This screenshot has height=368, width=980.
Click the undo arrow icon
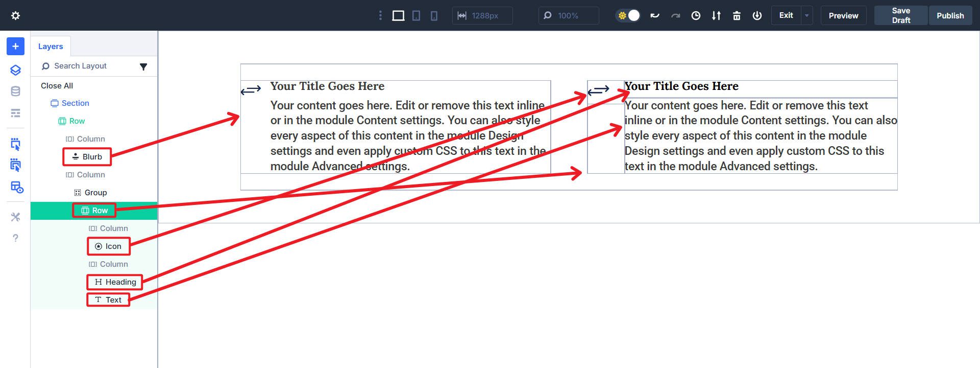point(655,16)
